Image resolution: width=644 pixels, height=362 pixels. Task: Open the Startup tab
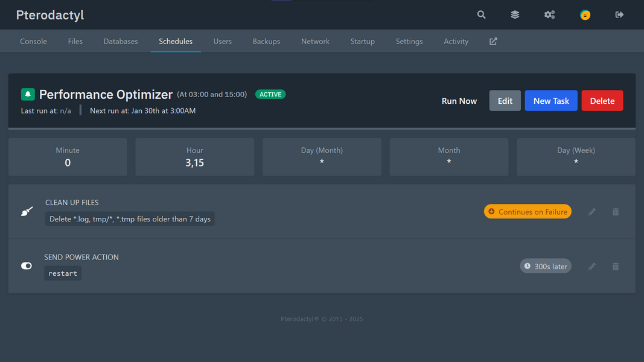363,42
